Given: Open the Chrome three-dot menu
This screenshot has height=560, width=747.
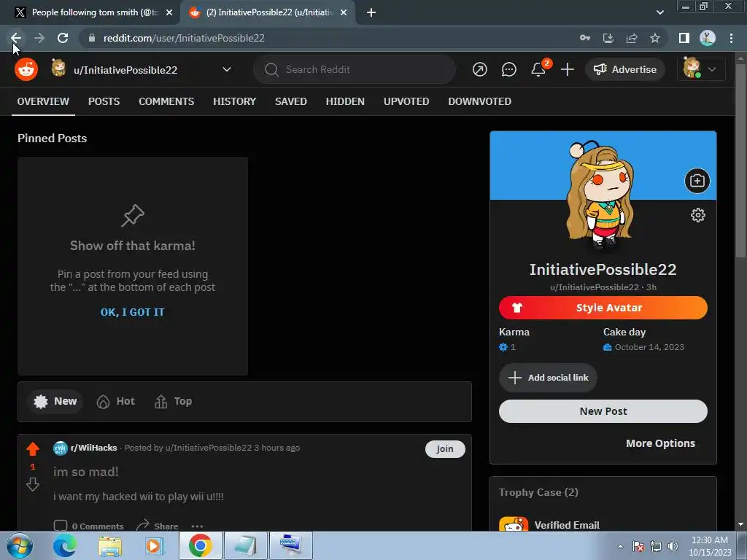Looking at the screenshot, I should tap(731, 38).
